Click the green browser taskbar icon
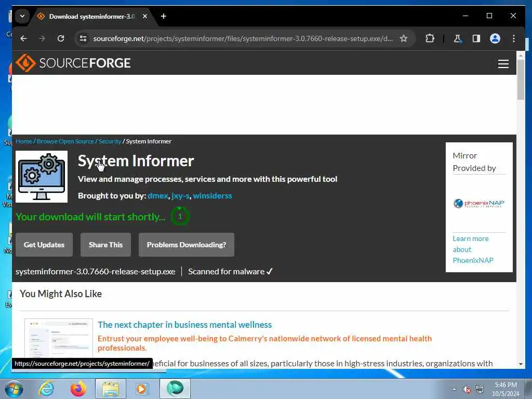Image resolution: width=532 pixels, height=399 pixels. pyautogui.click(x=175, y=389)
